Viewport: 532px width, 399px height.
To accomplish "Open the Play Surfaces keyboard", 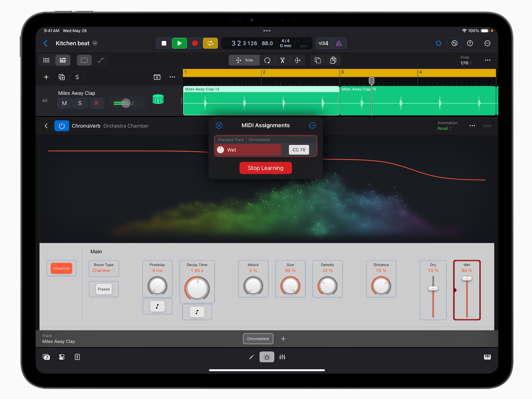I will (487, 357).
